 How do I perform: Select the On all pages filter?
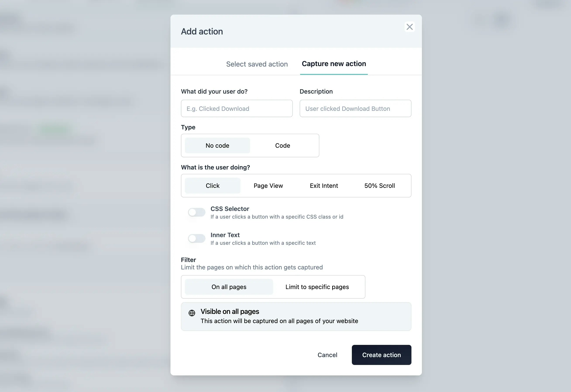(x=229, y=287)
